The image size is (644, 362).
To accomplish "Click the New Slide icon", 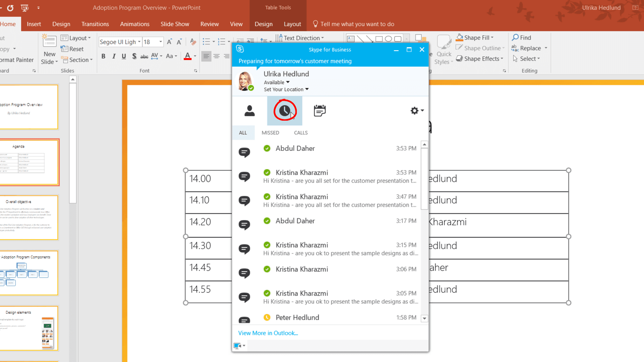I will 49,41.
